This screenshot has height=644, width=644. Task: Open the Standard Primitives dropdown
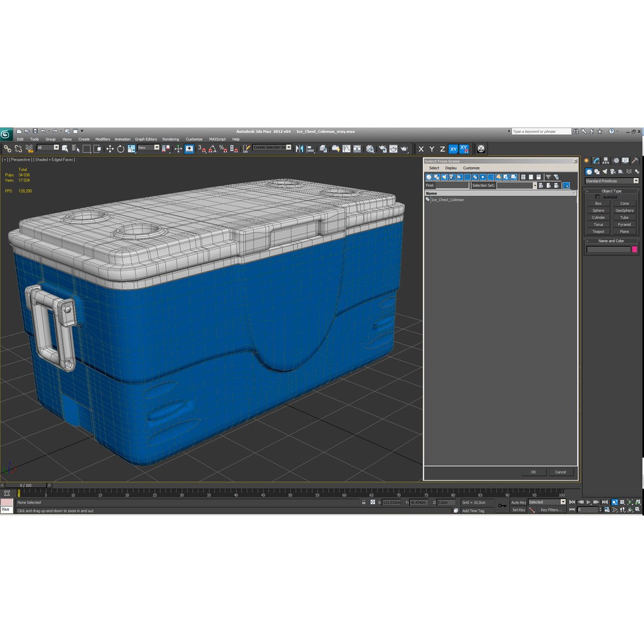(612, 181)
